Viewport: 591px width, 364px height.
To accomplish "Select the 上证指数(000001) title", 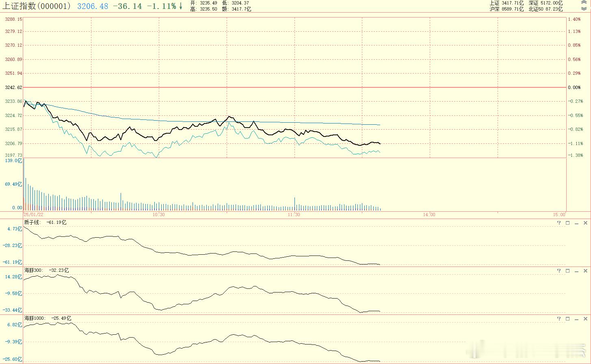I will tap(36, 6).
